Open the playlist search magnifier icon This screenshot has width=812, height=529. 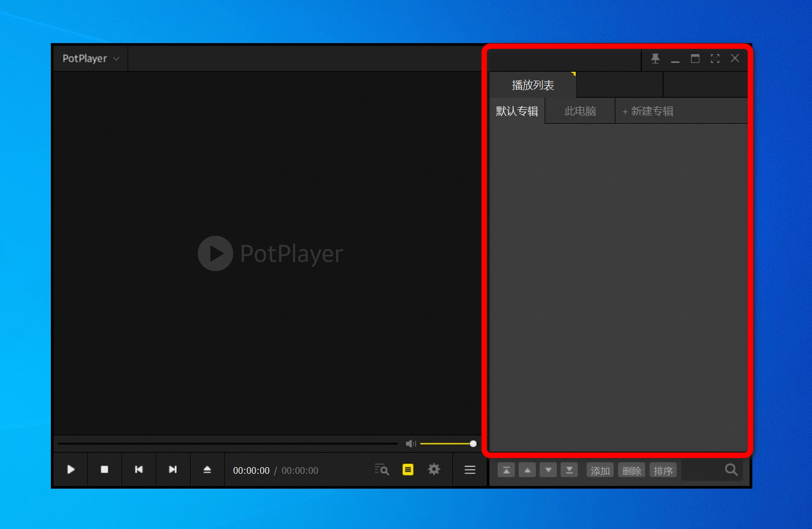(382, 469)
